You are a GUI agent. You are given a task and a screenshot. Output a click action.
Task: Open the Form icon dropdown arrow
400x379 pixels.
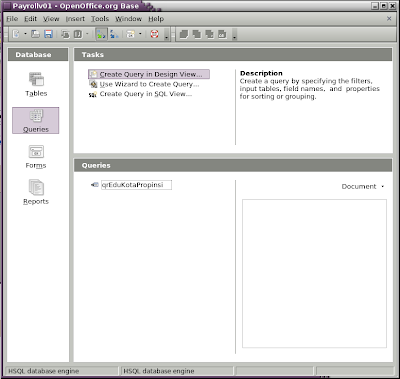pos(140,34)
